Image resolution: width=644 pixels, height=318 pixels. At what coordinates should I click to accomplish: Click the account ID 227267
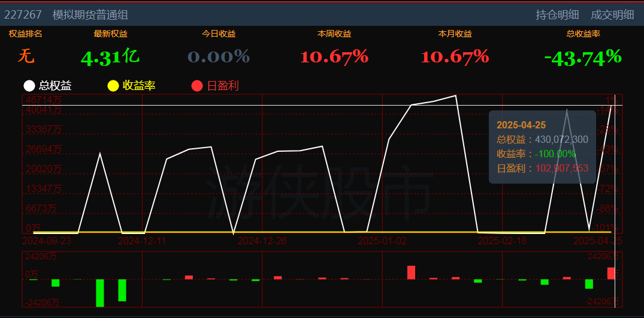click(x=23, y=15)
